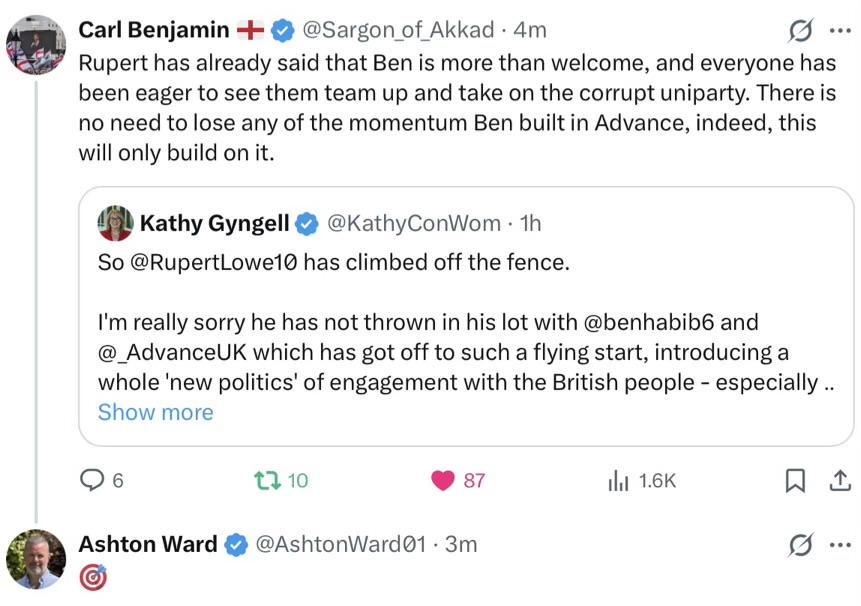The width and height of the screenshot is (861, 606).
Task: Click the @AshtonWard01 handle
Action: pos(341,545)
